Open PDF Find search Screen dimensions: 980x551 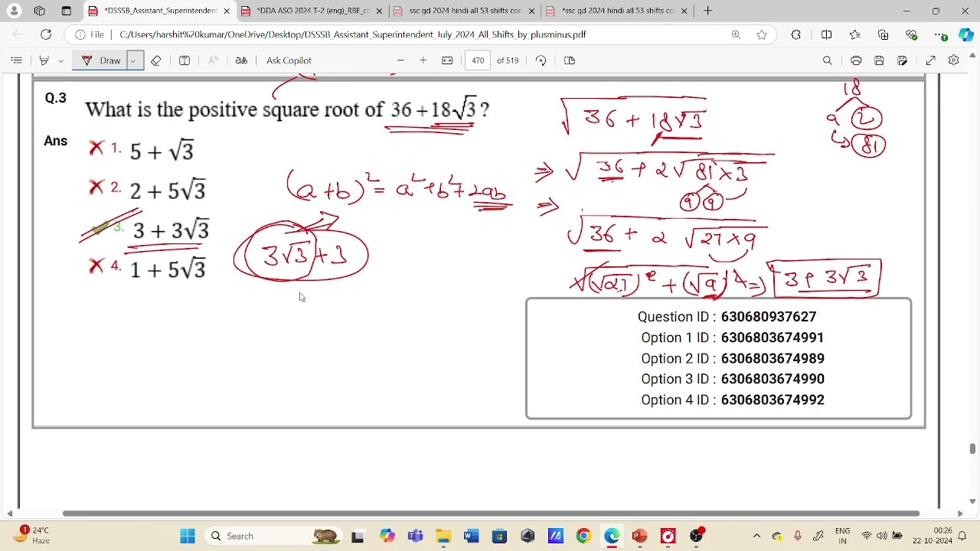click(x=828, y=60)
